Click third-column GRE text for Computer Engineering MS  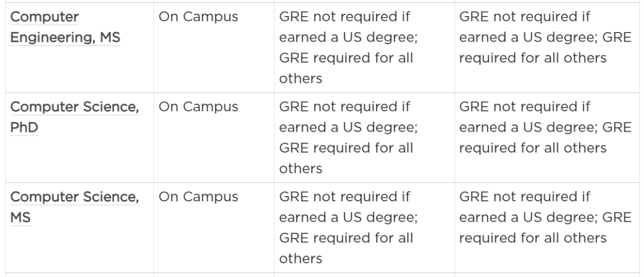[348, 48]
